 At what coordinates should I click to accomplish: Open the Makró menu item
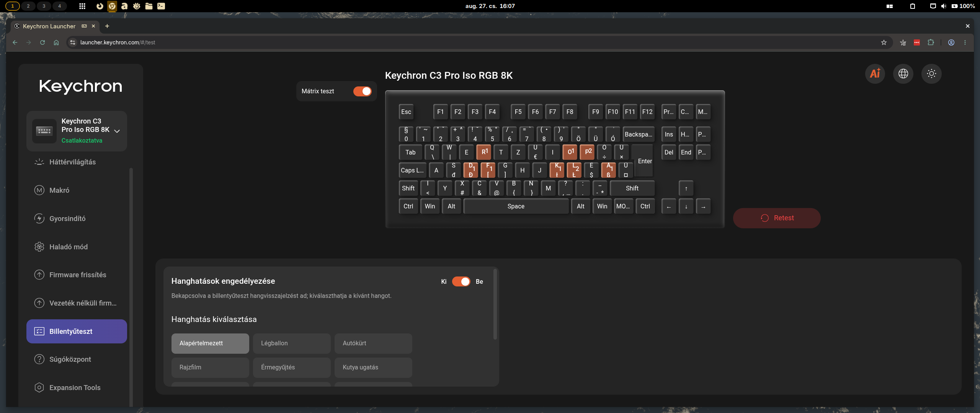tap(77, 190)
